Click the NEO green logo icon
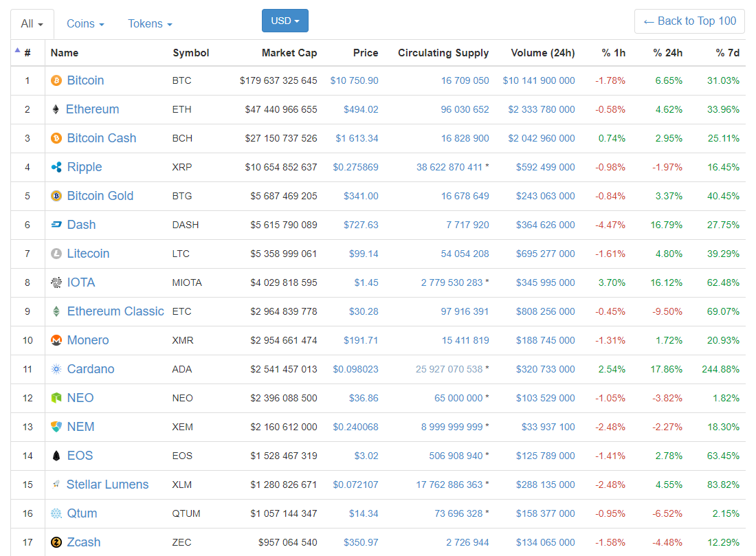This screenshot has width=756, height=556. [x=56, y=398]
